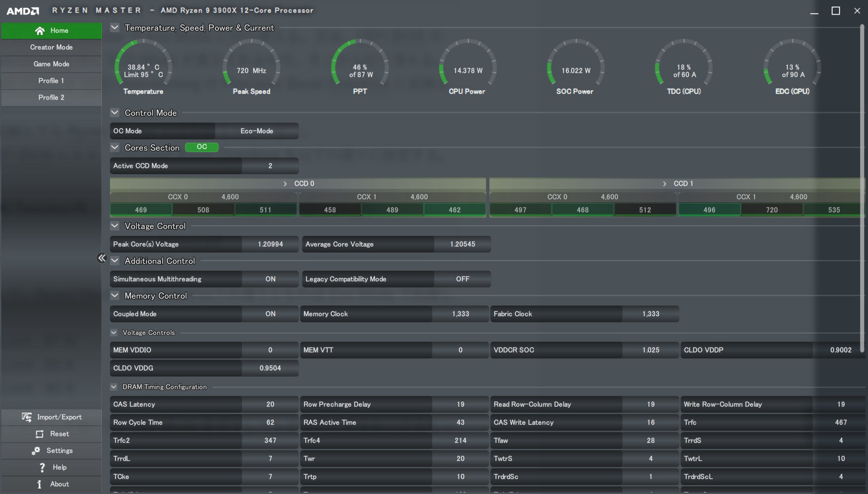Toggle Coupled Mode ON value
Image resolution: width=868 pixels, height=494 pixels.
pos(270,314)
